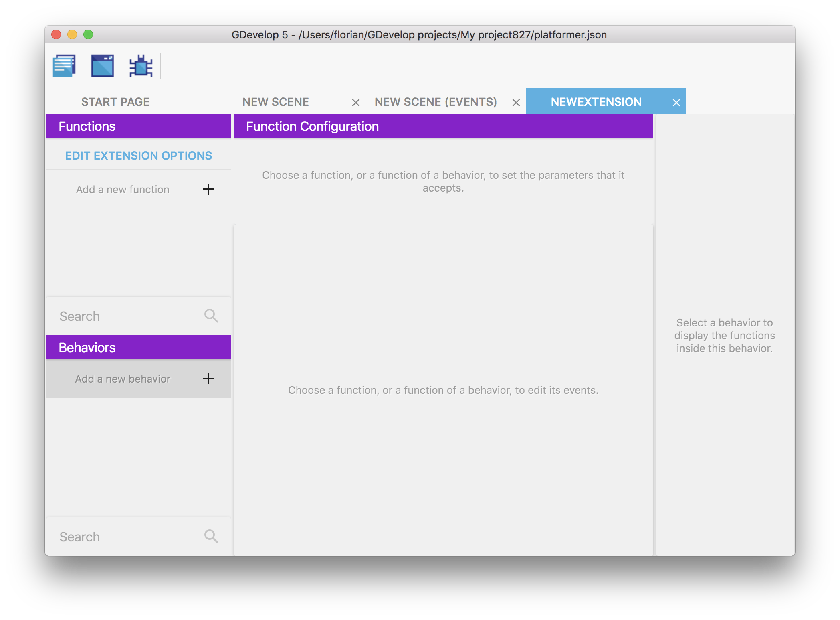This screenshot has width=840, height=620.
Task: Open the New Scene (Events) tab
Action: [x=436, y=102]
